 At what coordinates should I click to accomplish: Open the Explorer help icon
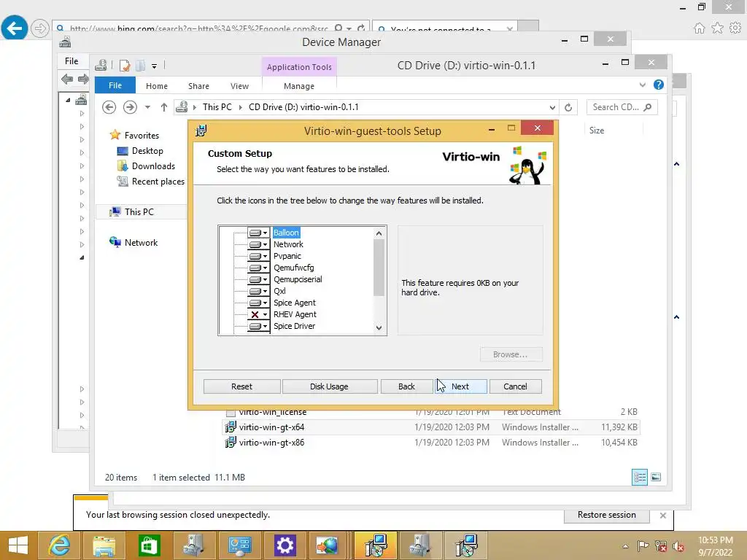click(659, 85)
